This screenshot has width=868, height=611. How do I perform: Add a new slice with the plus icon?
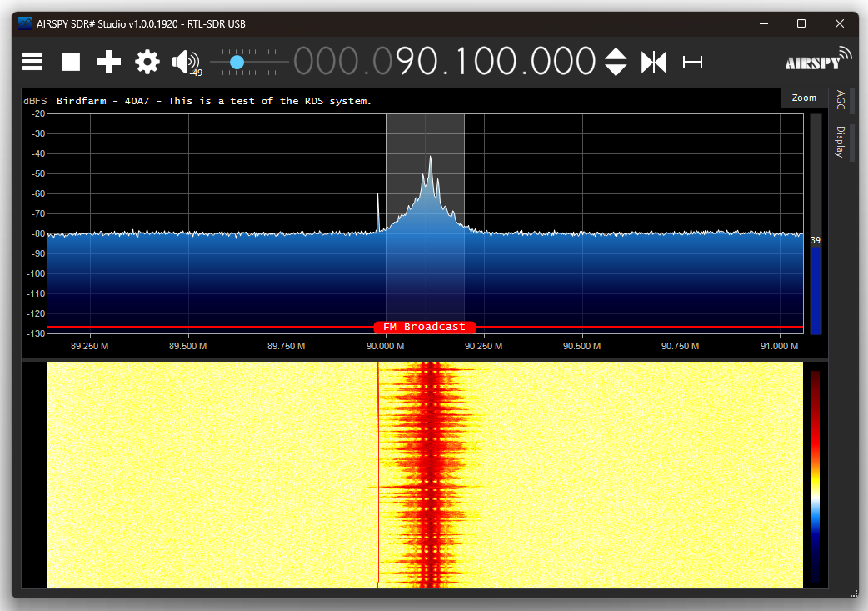point(108,62)
